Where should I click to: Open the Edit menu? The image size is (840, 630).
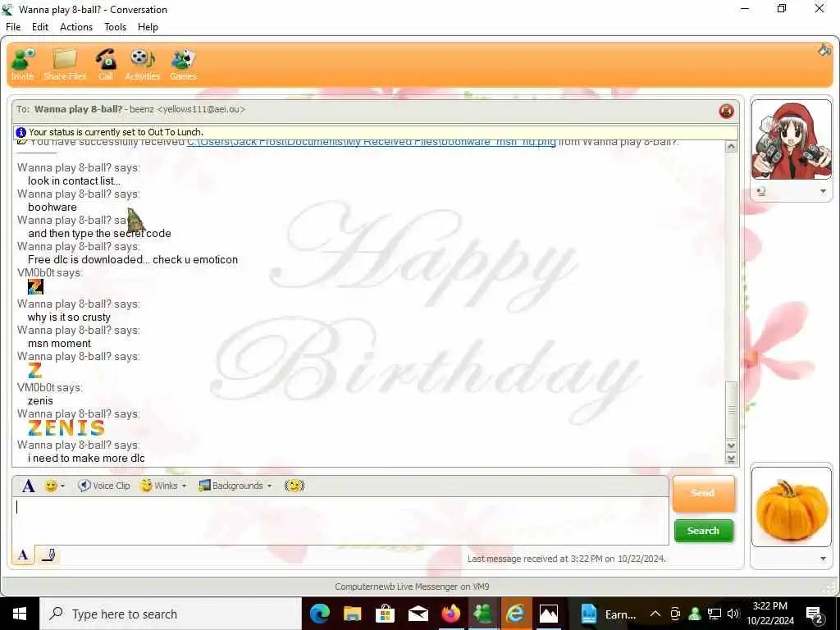[40, 27]
